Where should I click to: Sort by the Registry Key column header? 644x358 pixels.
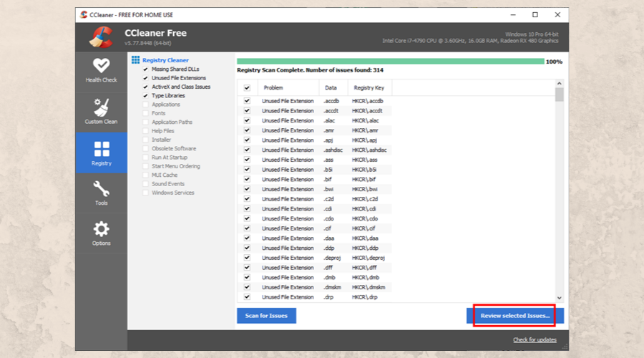tap(369, 87)
